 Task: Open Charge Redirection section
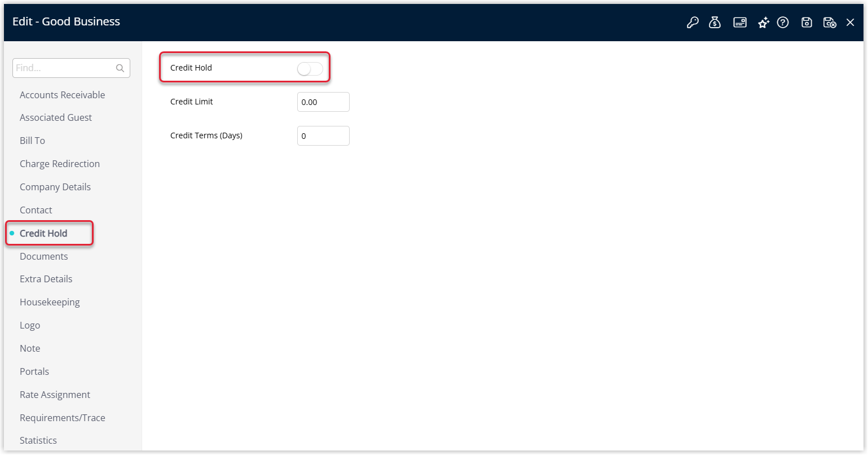point(60,164)
